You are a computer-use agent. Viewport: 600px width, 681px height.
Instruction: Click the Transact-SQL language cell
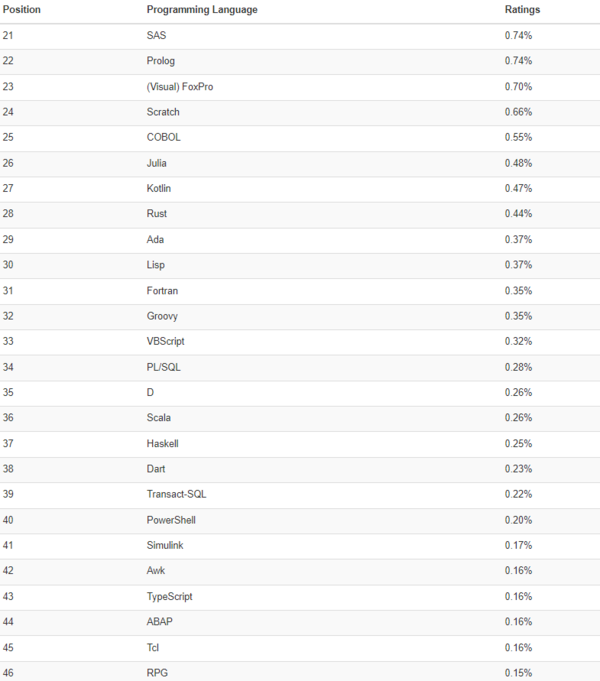tap(176, 494)
